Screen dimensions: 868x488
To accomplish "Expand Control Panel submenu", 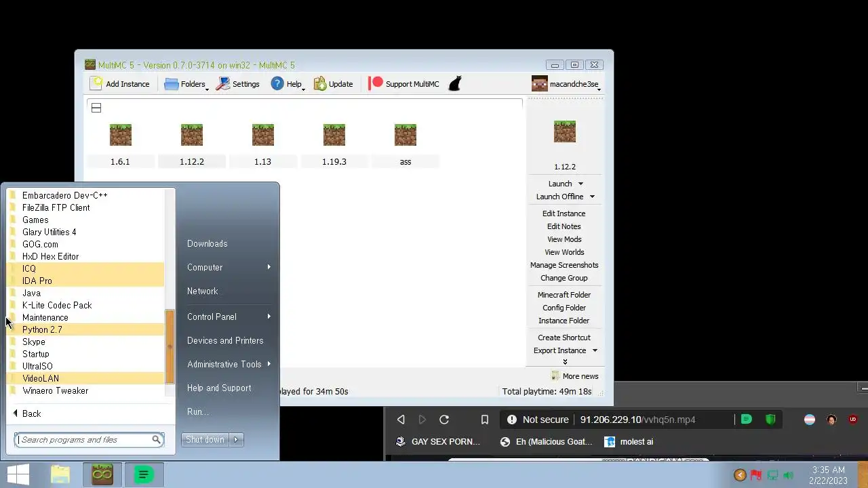I will click(x=229, y=317).
